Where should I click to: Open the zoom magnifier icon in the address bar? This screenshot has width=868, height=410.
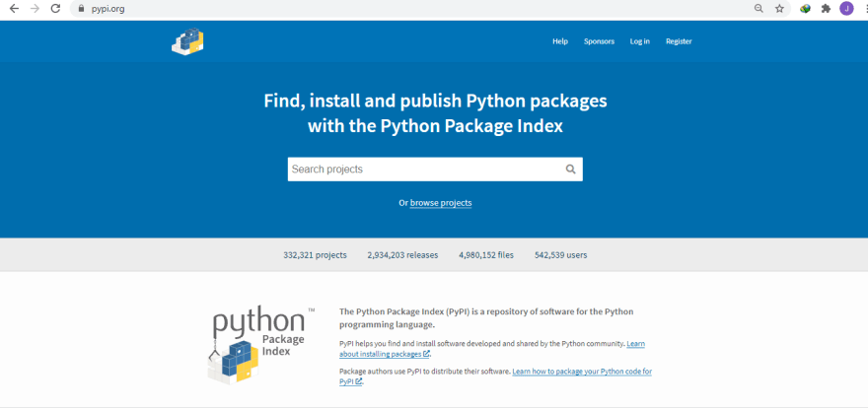coord(759,8)
